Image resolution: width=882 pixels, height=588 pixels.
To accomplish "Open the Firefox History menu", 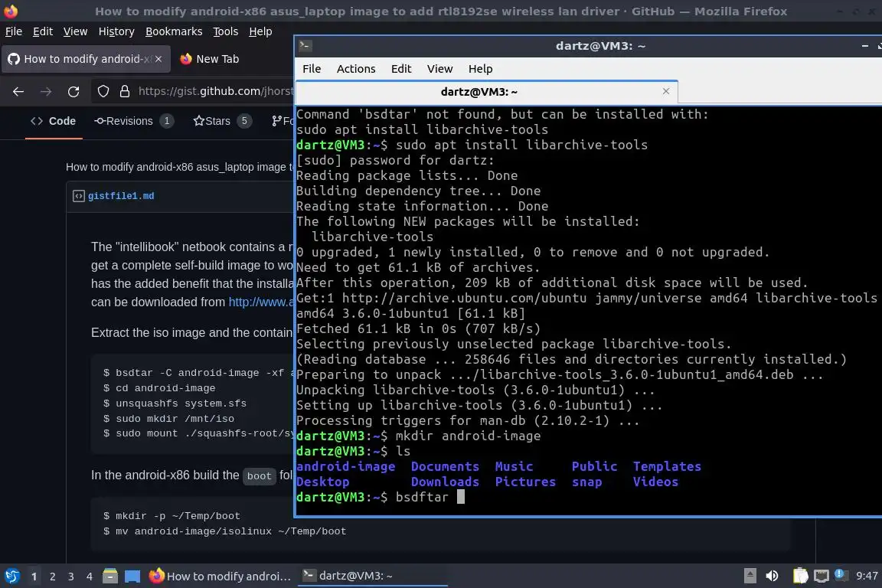I will tap(116, 31).
